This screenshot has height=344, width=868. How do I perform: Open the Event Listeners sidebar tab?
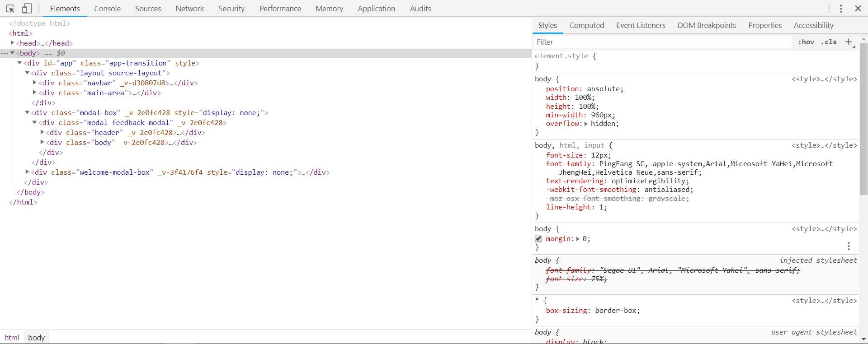641,26
